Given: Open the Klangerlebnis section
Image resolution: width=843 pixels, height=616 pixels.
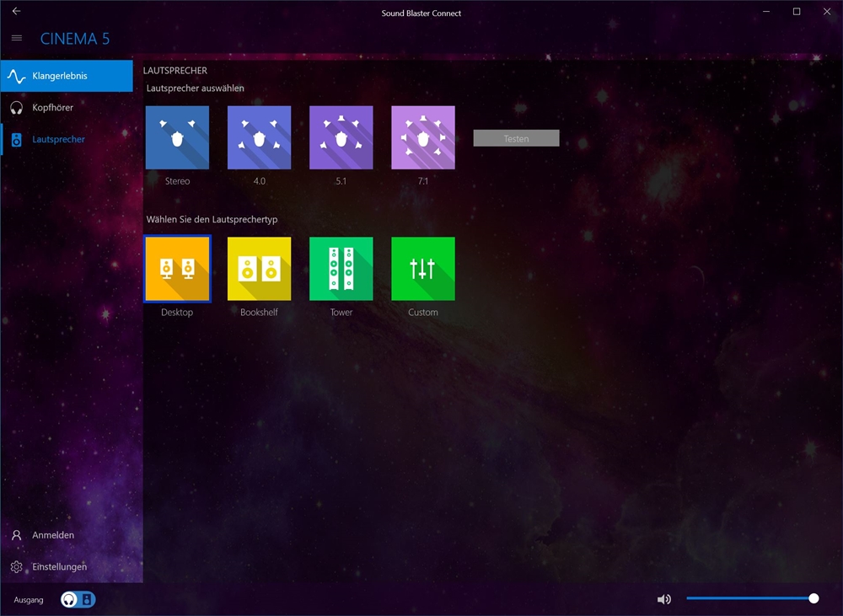Looking at the screenshot, I should point(67,76).
